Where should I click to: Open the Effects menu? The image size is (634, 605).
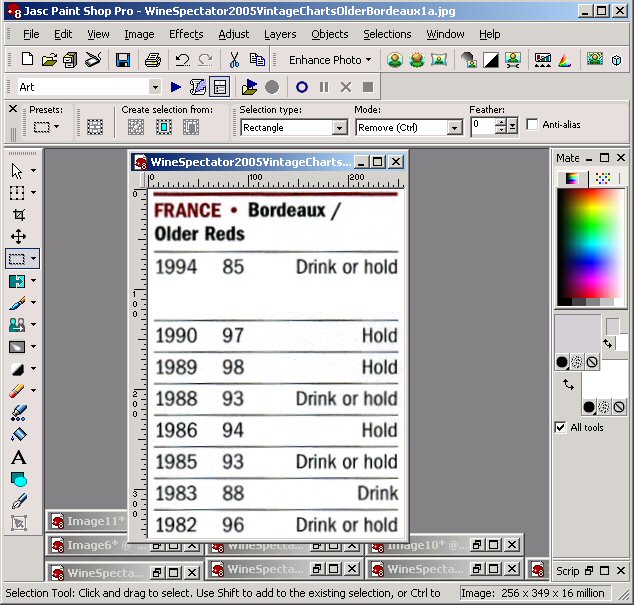pyautogui.click(x=186, y=34)
